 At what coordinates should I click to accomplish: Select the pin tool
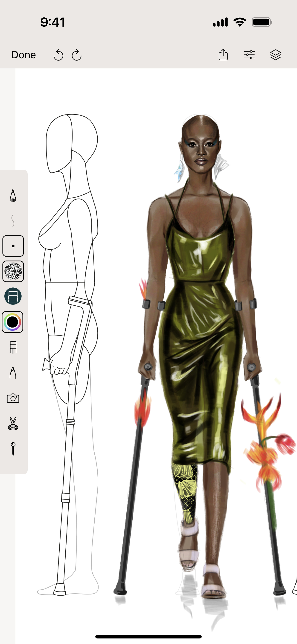[x=13, y=449]
